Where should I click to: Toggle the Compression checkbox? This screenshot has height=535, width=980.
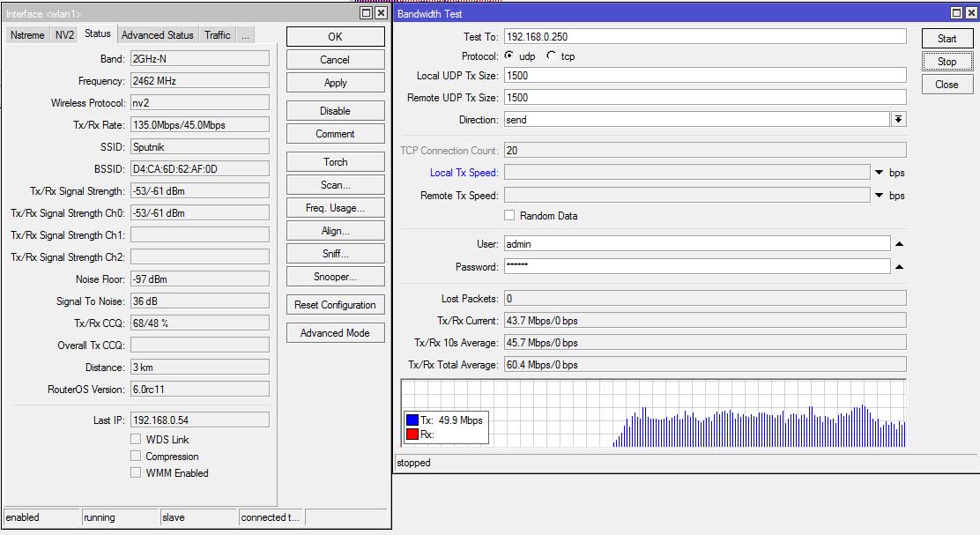pyautogui.click(x=136, y=456)
